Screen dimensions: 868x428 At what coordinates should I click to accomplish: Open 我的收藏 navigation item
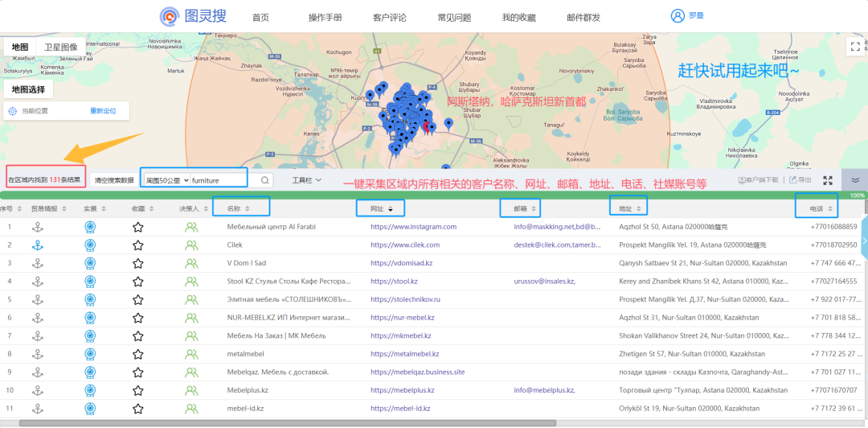coord(518,17)
